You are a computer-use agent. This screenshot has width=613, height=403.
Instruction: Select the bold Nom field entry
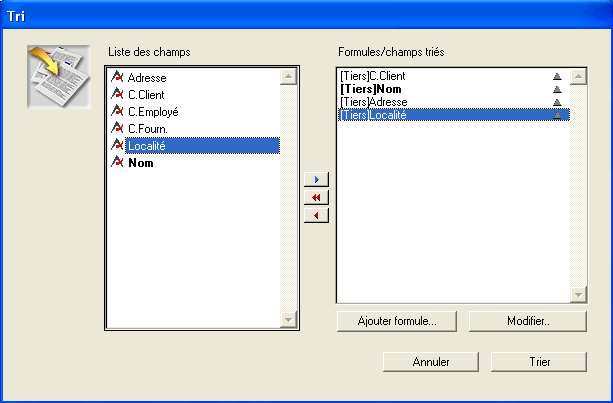(x=141, y=163)
